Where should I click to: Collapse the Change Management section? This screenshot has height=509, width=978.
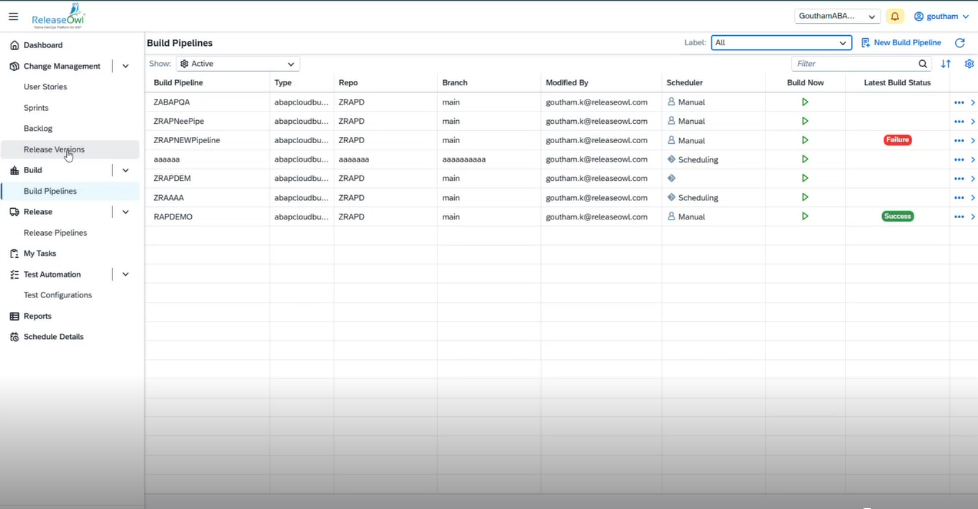(126, 66)
